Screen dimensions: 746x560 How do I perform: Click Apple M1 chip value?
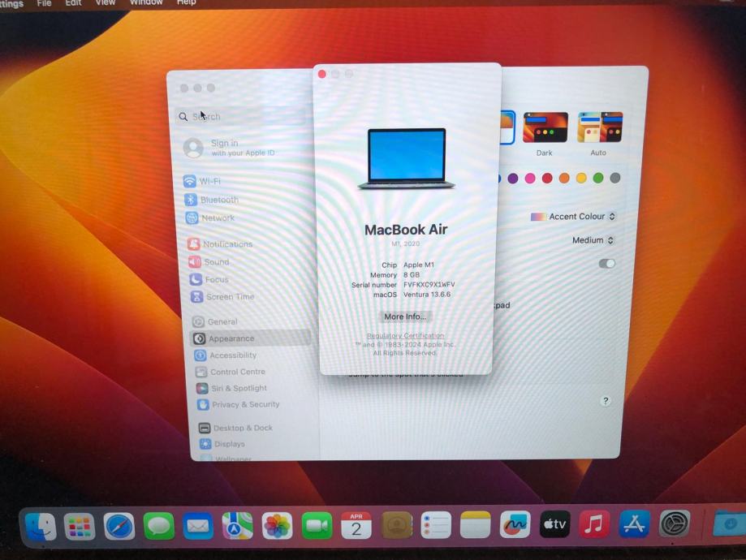tap(419, 265)
